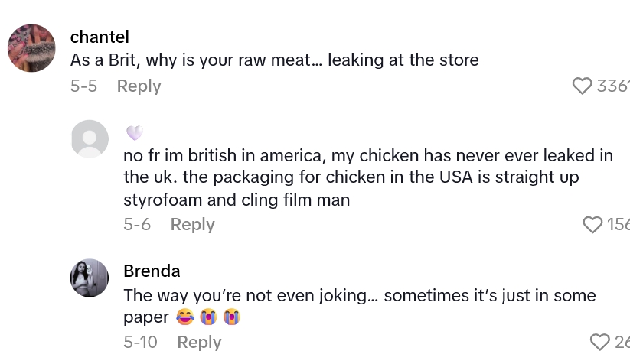This screenshot has height=364, width=630.
Task: Open chantel's profile picture
Action: (x=31, y=48)
